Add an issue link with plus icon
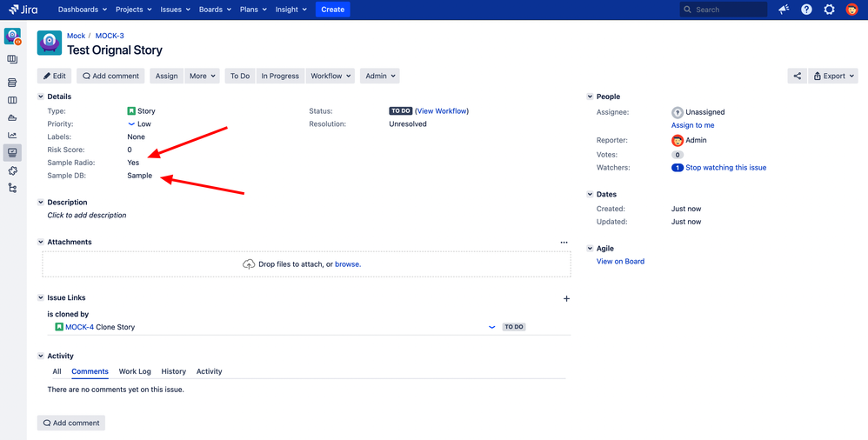Image resolution: width=868 pixels, height=440 pixels. [566, 299]
